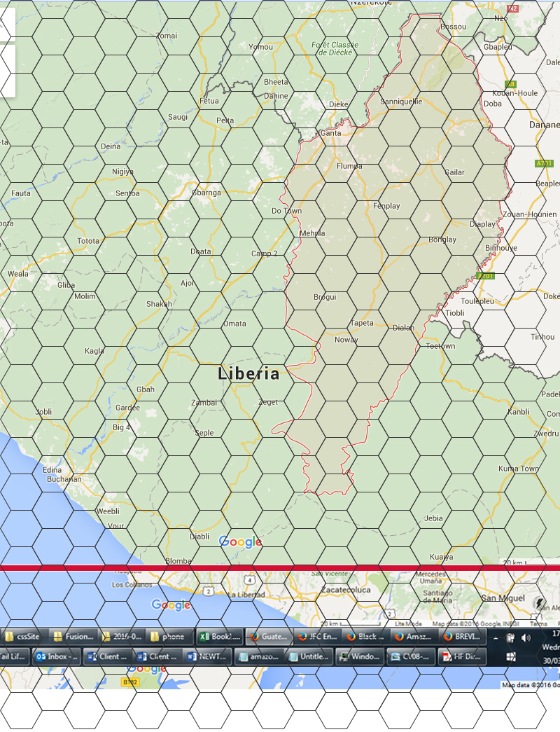This screenshot has height=732, width=560.
Task: Click the Camp 2 label
Action: point(265,254)
